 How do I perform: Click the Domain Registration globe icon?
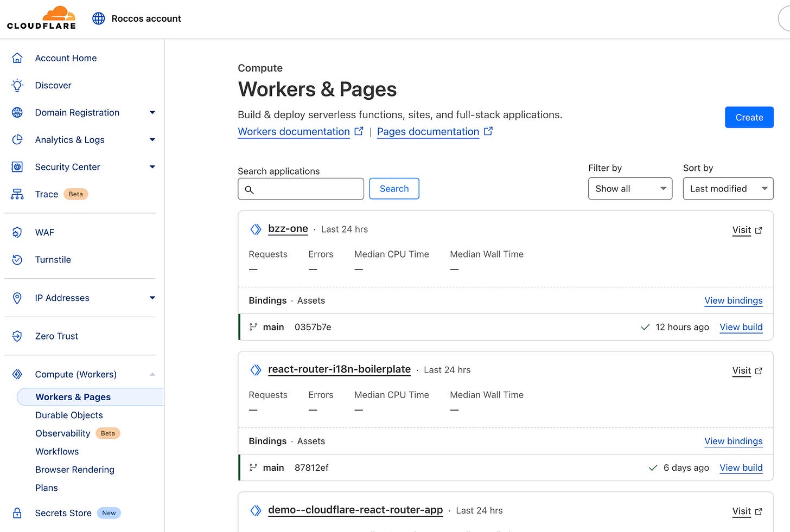[x=17, y=112]
